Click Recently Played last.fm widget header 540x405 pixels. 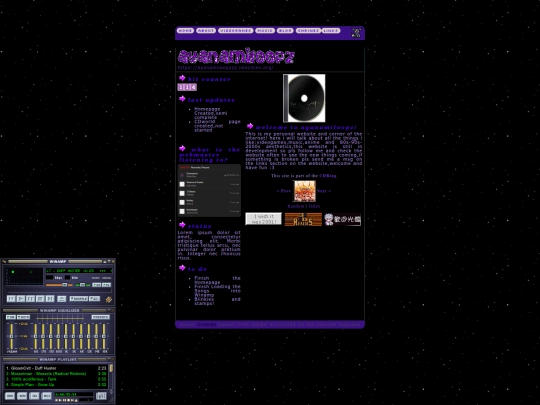(209, 167)
